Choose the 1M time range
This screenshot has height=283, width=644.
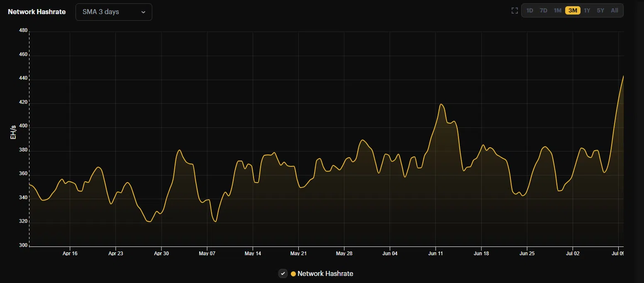pos(557,11)
